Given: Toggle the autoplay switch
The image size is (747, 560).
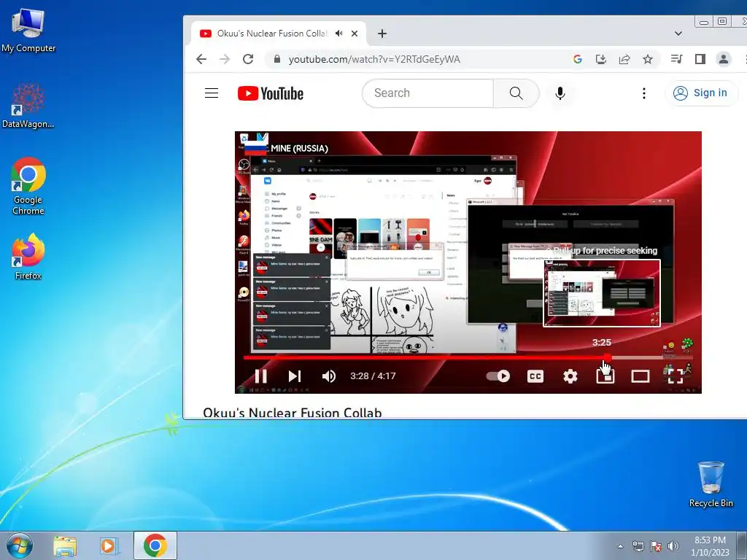Looking at the screenshot, I should tap(498, 376).
